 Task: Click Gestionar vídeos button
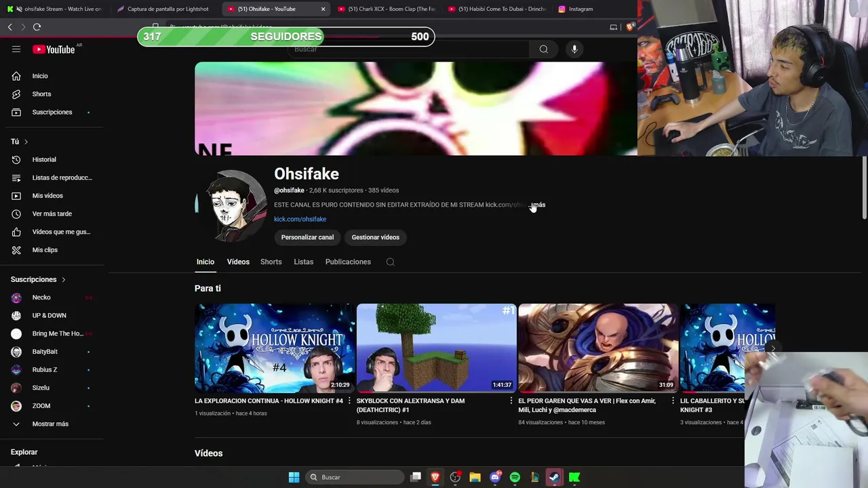(375, 237)
